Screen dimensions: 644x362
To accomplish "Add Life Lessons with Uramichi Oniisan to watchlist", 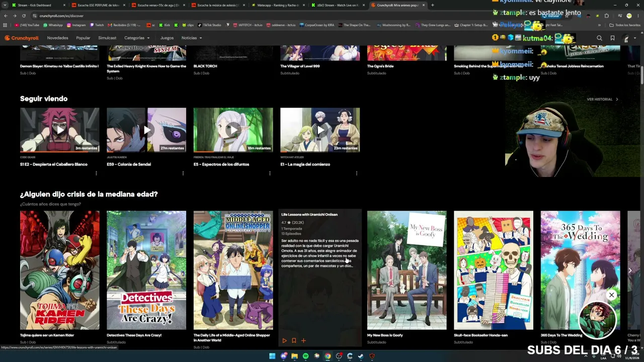I will coord(294,340).
